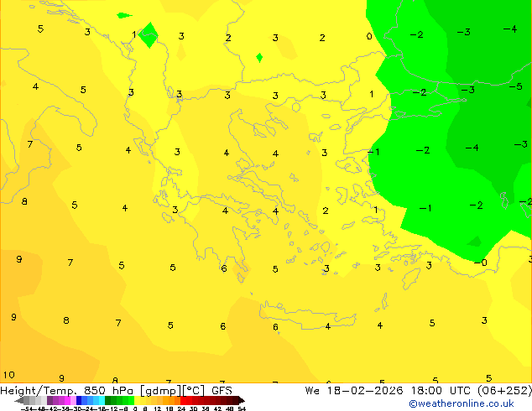
Task: Click the -54 label on the legend scale
Action: pos(28,408)
